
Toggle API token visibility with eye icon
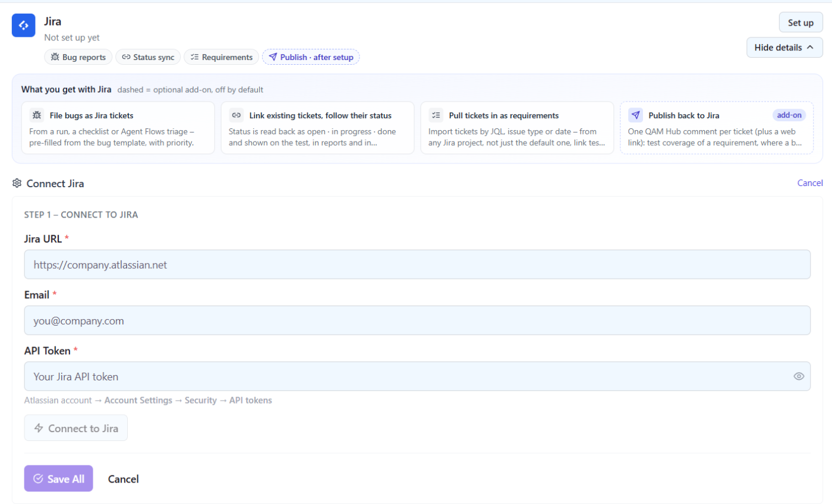[x=799, y=376]
